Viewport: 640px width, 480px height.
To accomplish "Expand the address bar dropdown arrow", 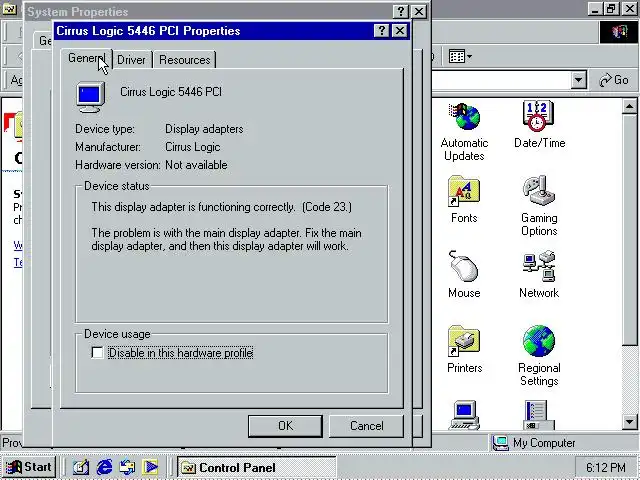I will click(x=578, y=80).
